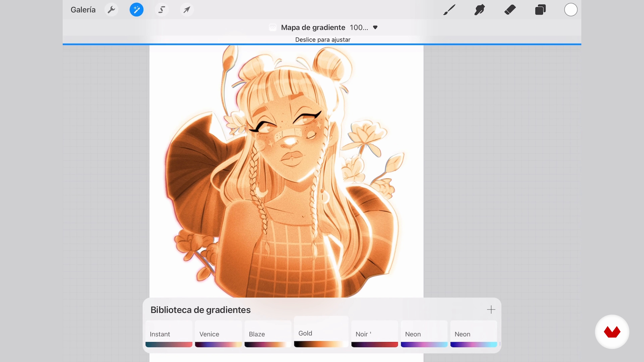Select the last Neon gradient preset

point(473,334)
